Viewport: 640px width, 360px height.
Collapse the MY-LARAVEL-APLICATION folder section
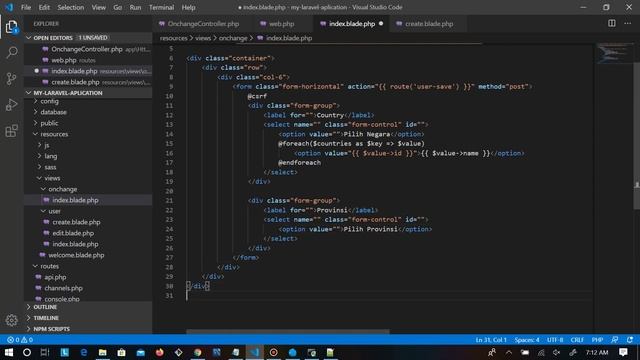(x=88, y=93)
